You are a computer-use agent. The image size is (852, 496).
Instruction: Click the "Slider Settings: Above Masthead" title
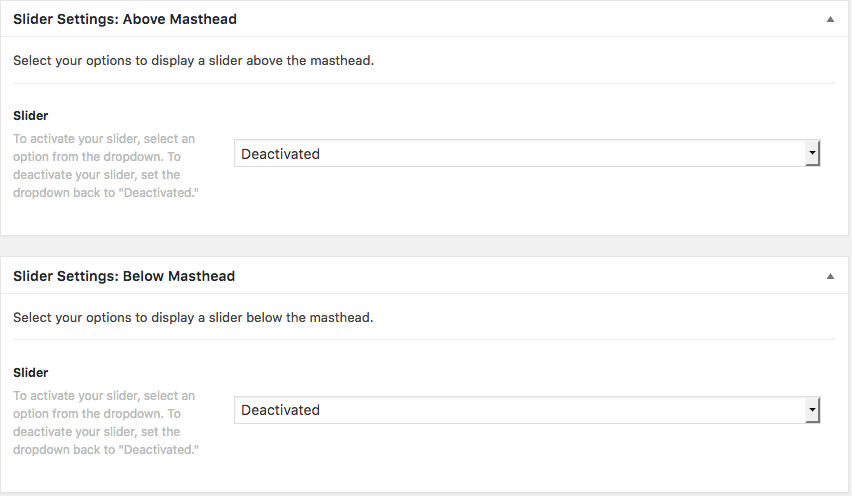[125, 19]
